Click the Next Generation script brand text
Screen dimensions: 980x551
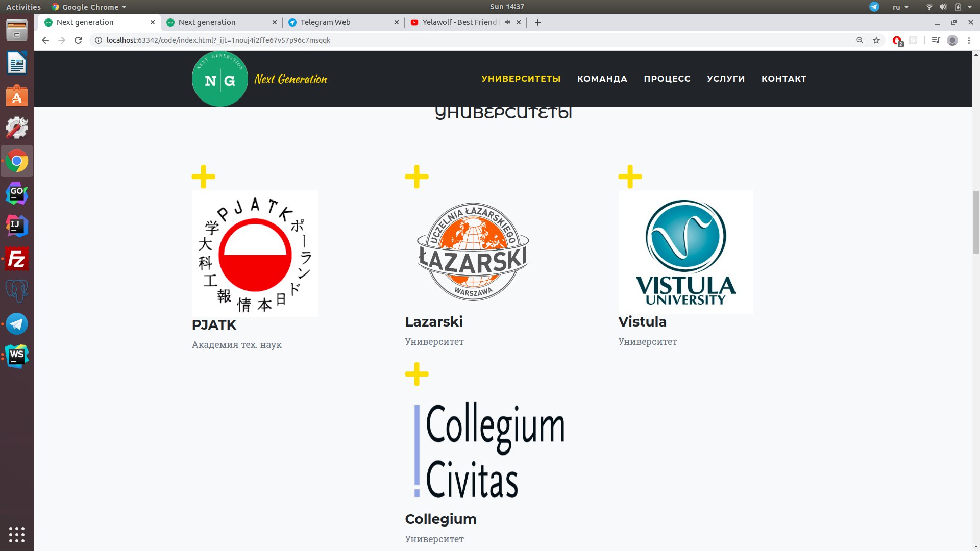291,79
